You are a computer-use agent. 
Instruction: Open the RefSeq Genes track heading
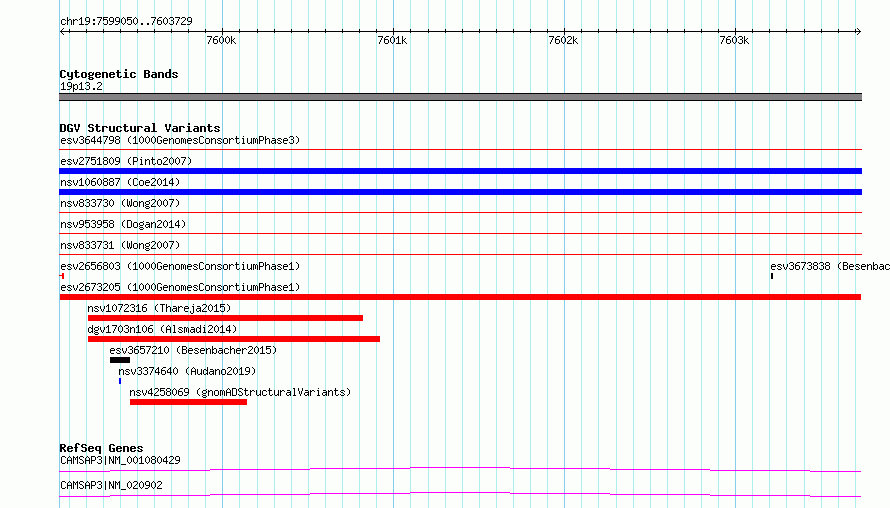(x=101, y=448)
